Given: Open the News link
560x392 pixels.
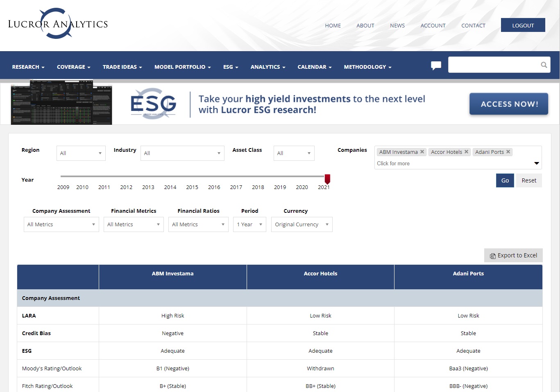Looking at the screenshot, I should coord(397,25).
